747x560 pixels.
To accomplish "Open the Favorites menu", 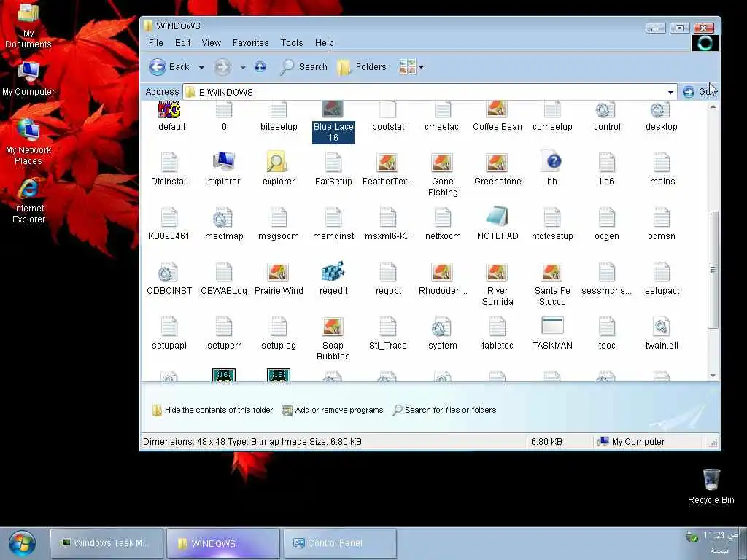I will (x=251, y=43).
